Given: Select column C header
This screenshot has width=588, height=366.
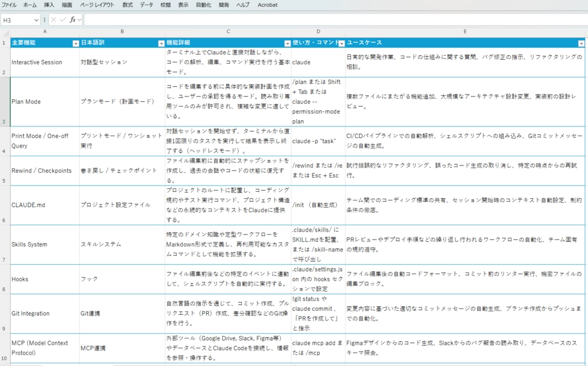Looking at the screenshot, I should [x=228, y=32].
